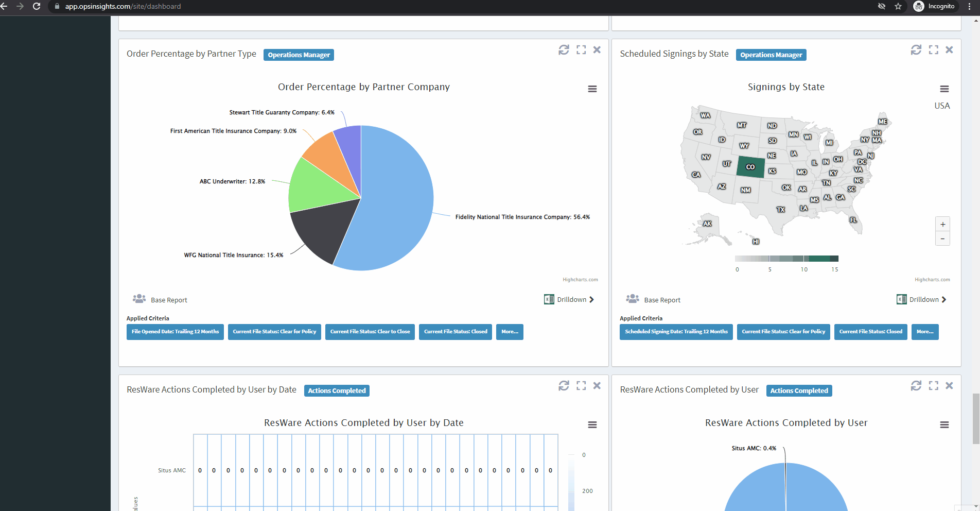Select the Colorado state on the map
This screenshot has width=980, height=511.
750,167
